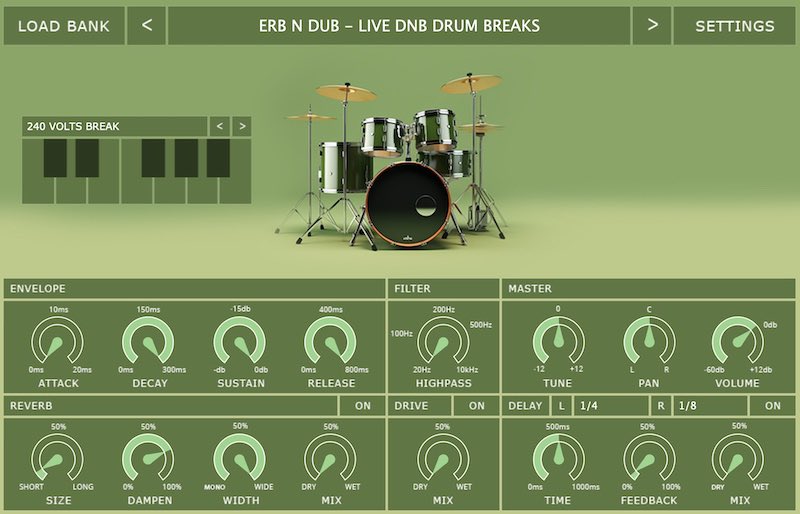Click the drum kit image
The width and height of the screenshot is (800, 514).
393,163
